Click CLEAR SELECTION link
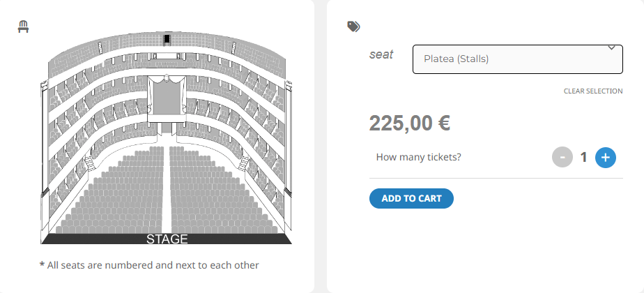Screen dimensions: 644x293 coord(593,91)
